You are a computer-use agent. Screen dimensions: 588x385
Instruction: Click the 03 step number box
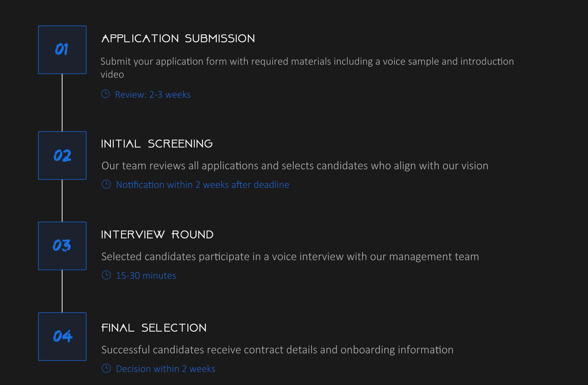coord(62,246)
